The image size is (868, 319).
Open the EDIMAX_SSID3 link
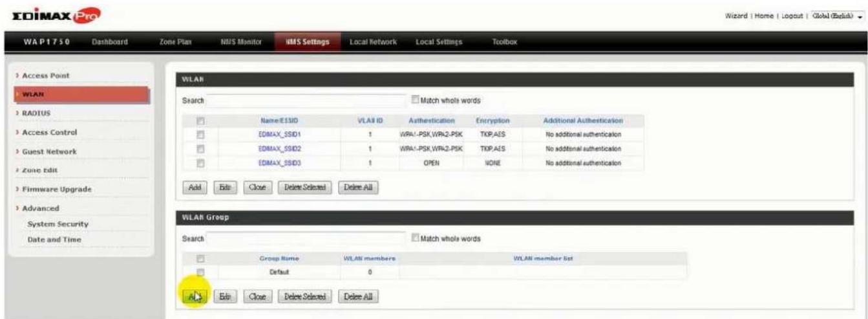pyautogui.click(x=280, y=162)
